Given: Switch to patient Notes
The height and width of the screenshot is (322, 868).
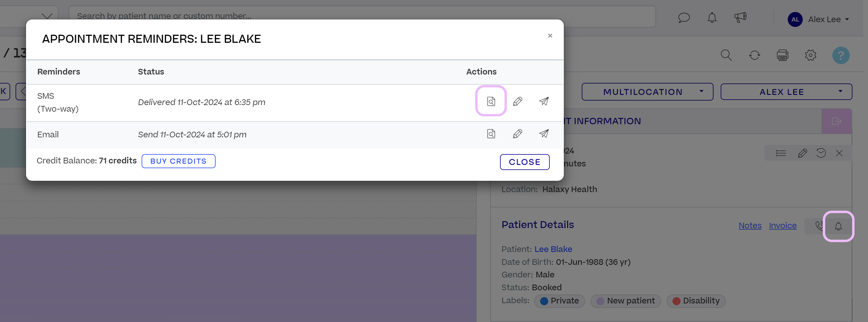Looking at the screenshot, I should point(750,226).
